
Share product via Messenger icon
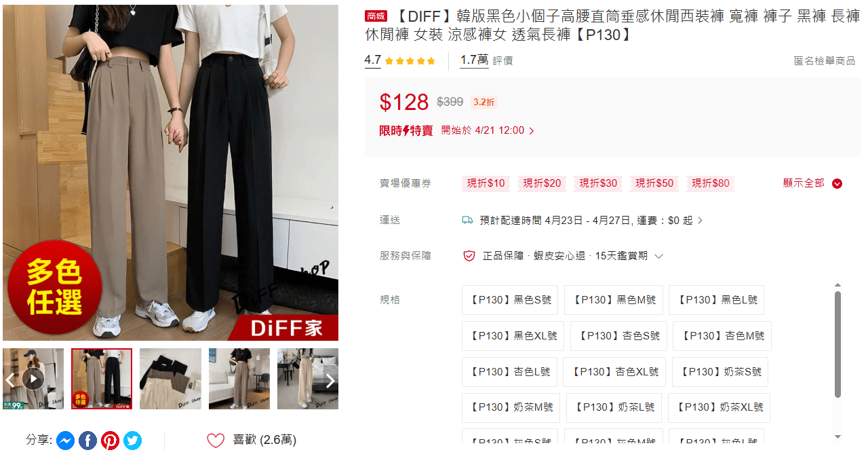coord(65,441)
